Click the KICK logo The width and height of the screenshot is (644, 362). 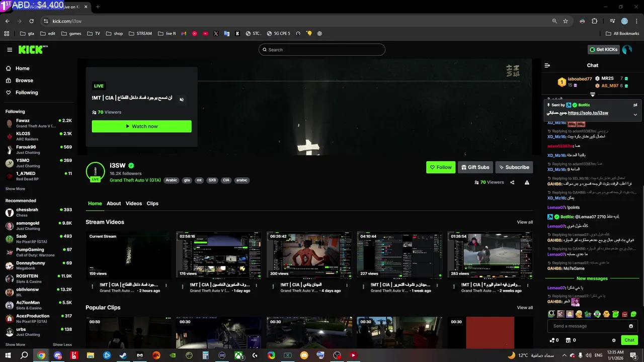[33, 49]
